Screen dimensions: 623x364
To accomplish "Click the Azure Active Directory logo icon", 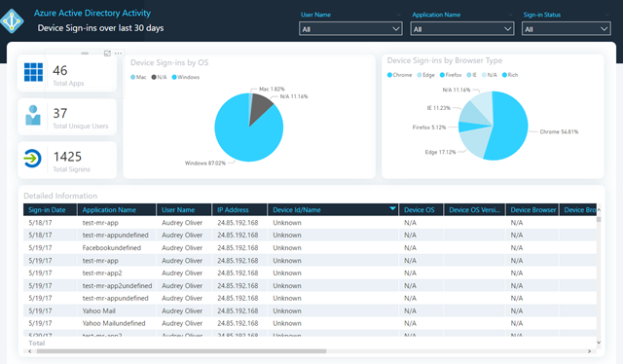I will [x=12, y=20].
